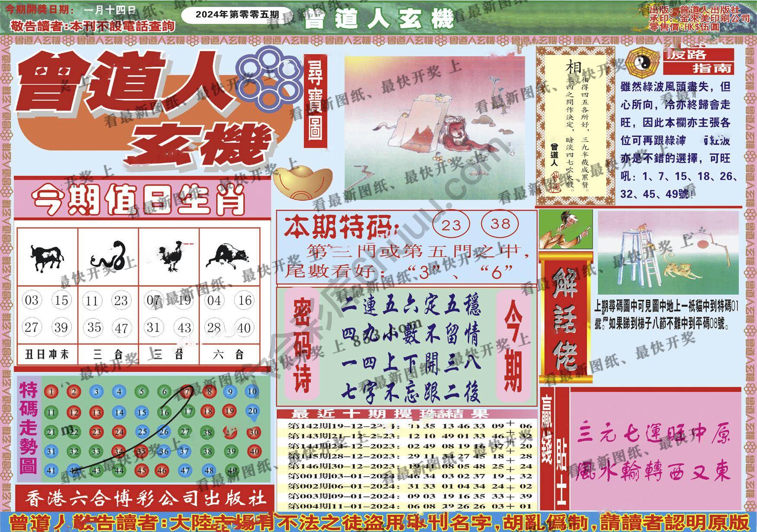Image resolution: width=757 pixels, height=532 pixels.
Task: Select circled special number 23
Action: [x=451, y=225]
